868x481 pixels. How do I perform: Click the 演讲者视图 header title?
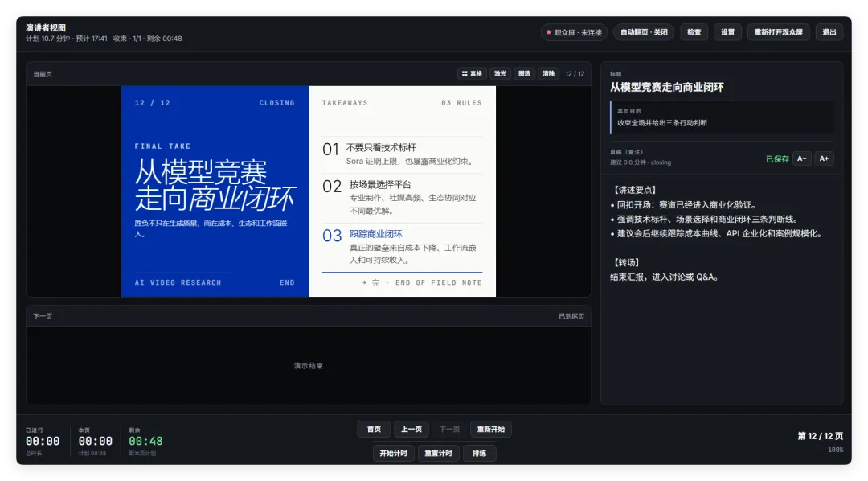tap(45, 27)
